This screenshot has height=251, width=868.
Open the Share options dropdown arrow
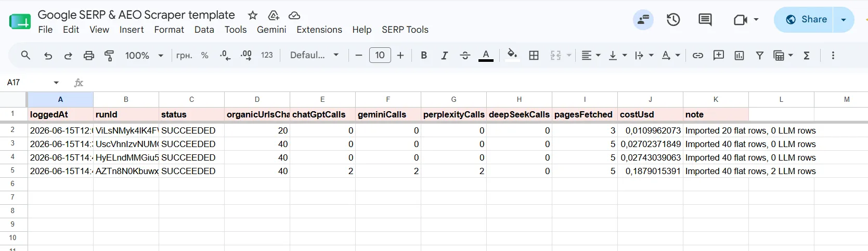click(844, 20)
